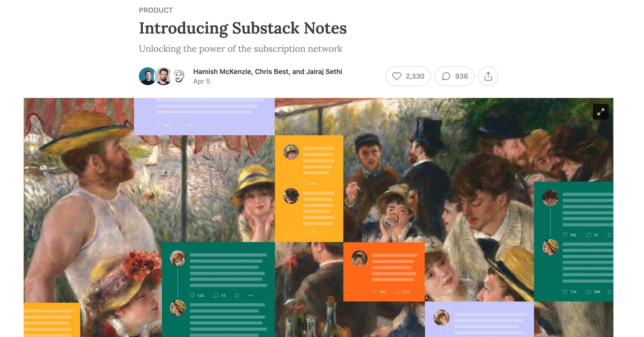Image resolution: width=644 pixels, height=337 pixels.
Task: Click the illustrated sketch avatar of Jairaj Sethi
Action: [x=179, y=76]
